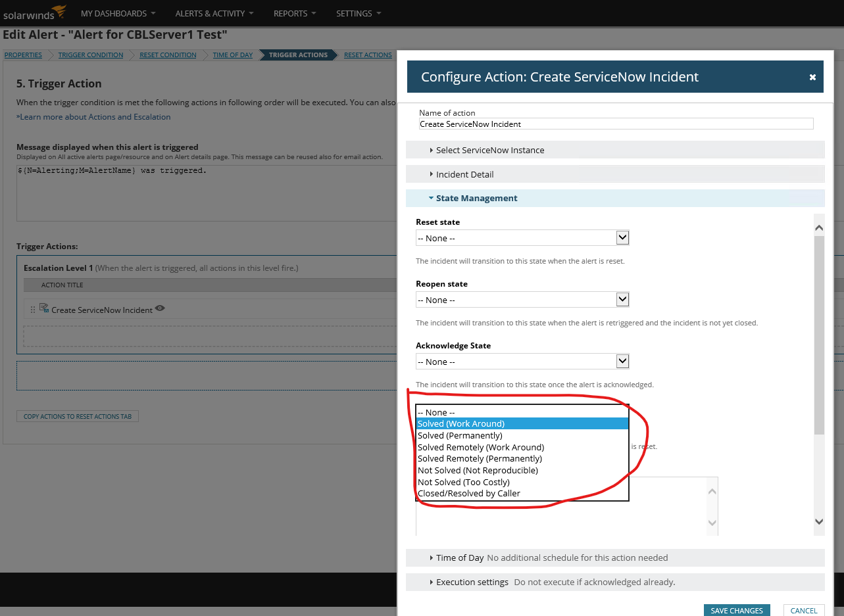
Task: Click scroll up arrow in State Management panel
Action: point(819,227)
